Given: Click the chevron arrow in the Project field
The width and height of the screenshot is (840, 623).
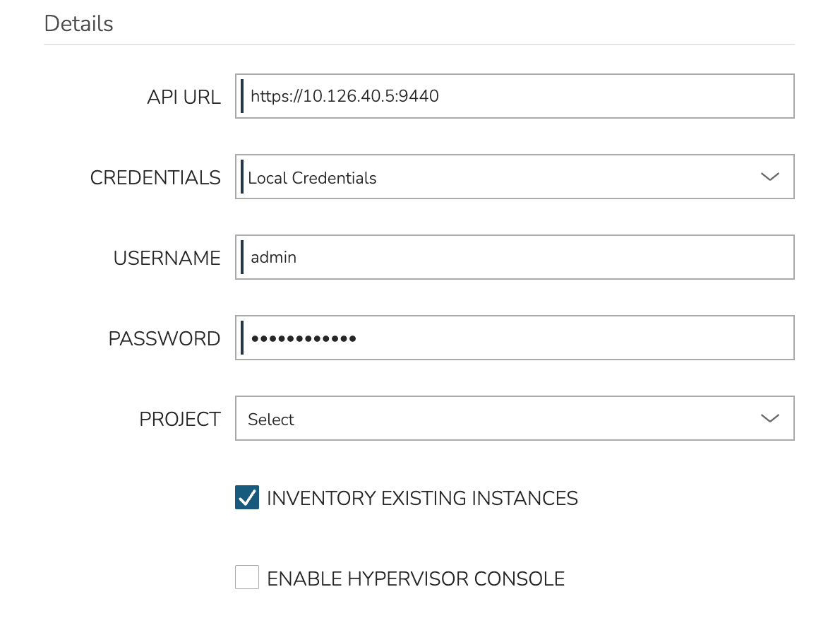Looking at the screenshot, I should (x=769, y=418).
